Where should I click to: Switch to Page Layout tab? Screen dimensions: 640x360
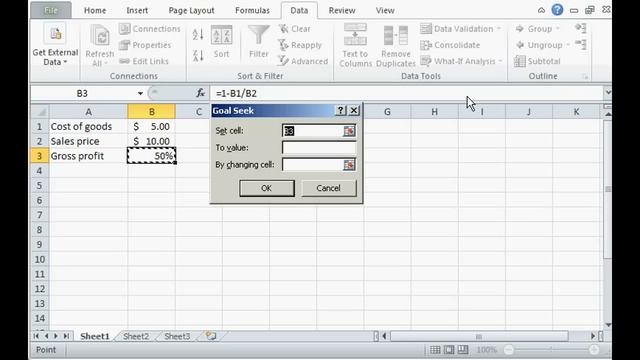(191, 11)
